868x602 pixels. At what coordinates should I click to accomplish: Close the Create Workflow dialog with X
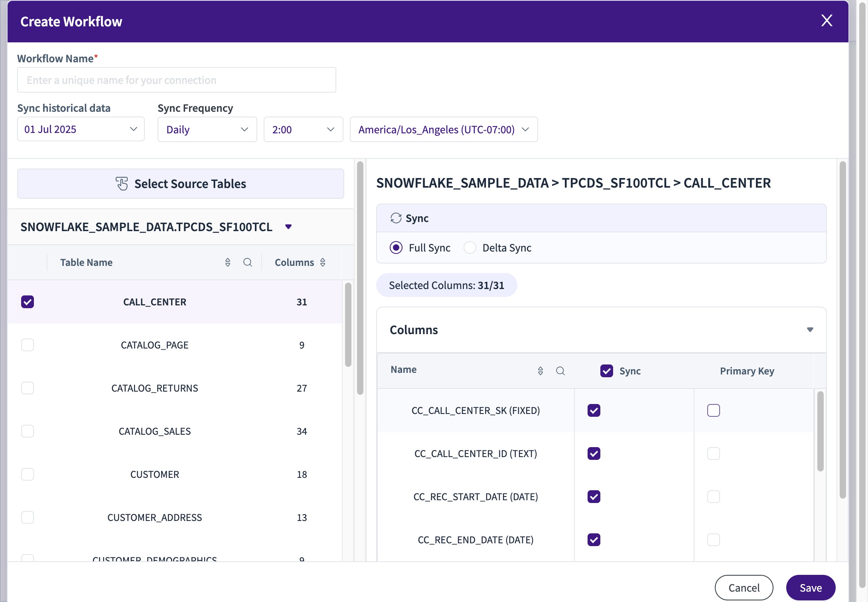[x=827, y=21]
